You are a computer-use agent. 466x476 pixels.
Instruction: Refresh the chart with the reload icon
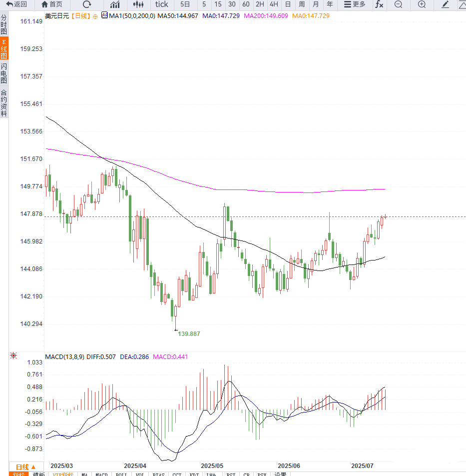pyautogui.click(x=87, y=4)
